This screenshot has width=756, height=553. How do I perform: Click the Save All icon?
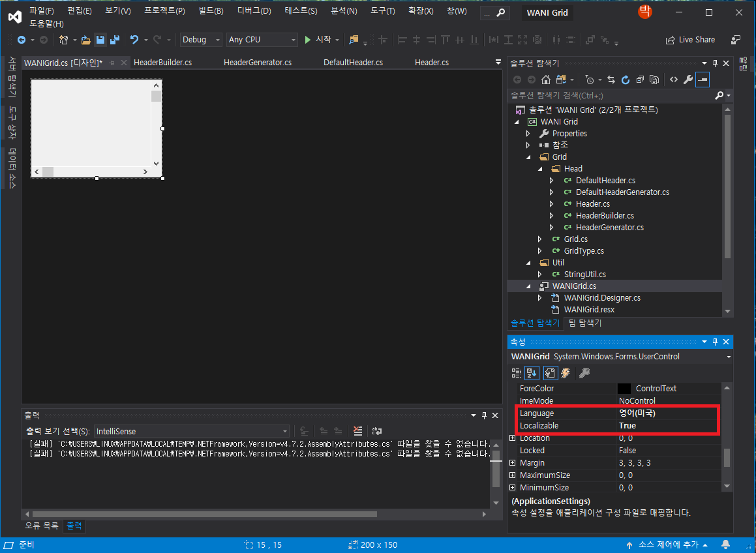114,40
